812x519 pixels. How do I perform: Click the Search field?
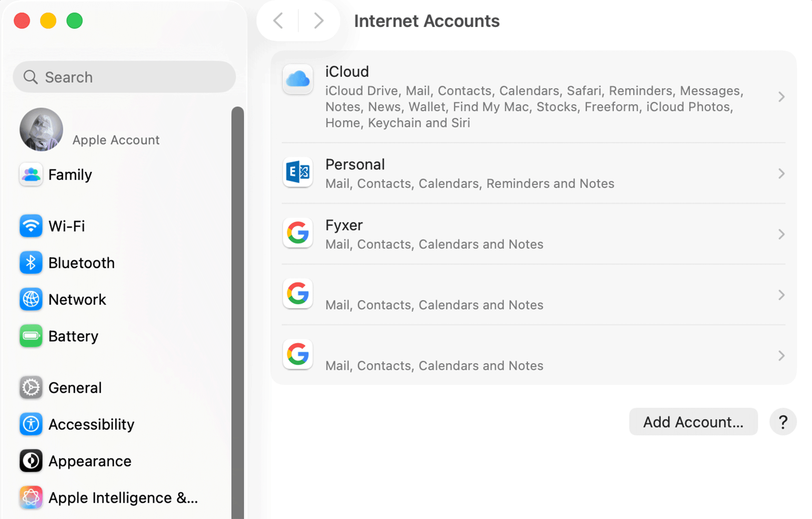tap(124, 77)
